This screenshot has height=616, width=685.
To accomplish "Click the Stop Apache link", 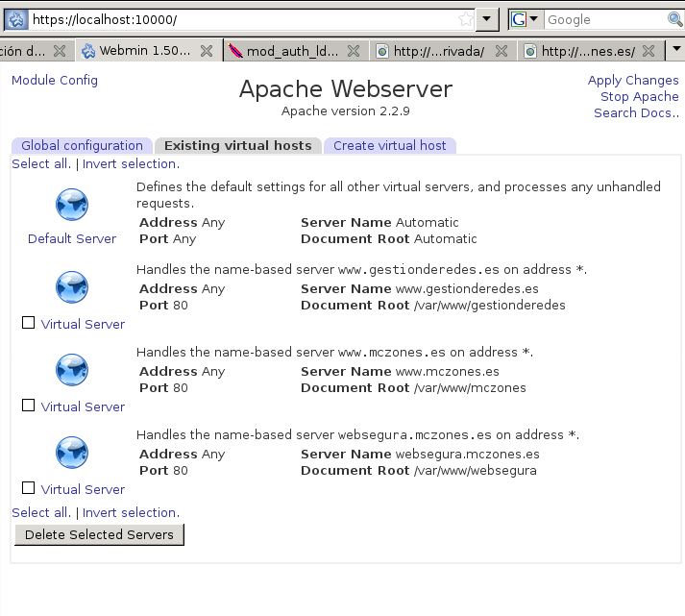I will 640,96.
